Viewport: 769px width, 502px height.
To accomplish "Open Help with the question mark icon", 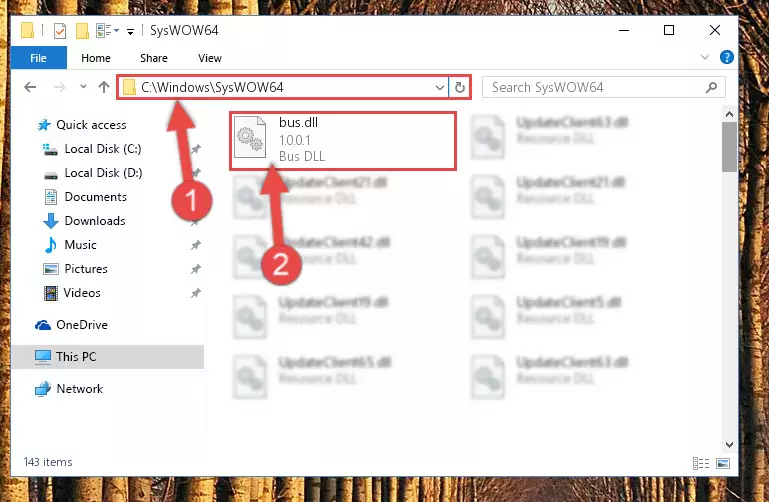I will coord(726,57).
